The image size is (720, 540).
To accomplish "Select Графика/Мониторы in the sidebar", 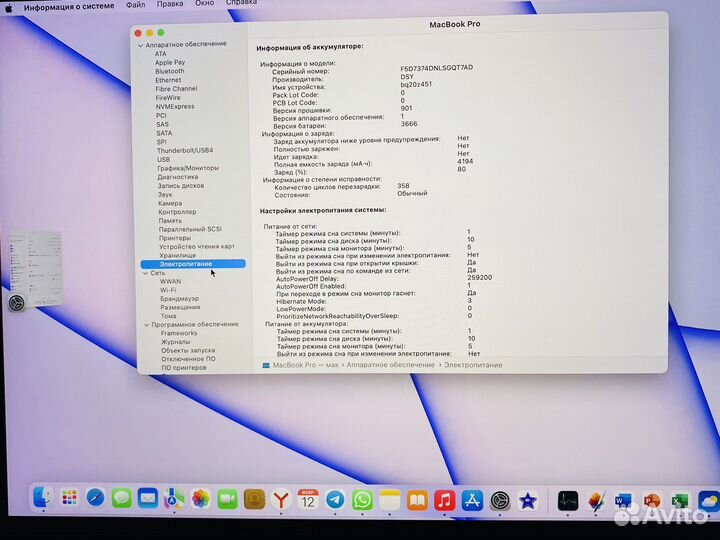I will [x=188, y=168].
